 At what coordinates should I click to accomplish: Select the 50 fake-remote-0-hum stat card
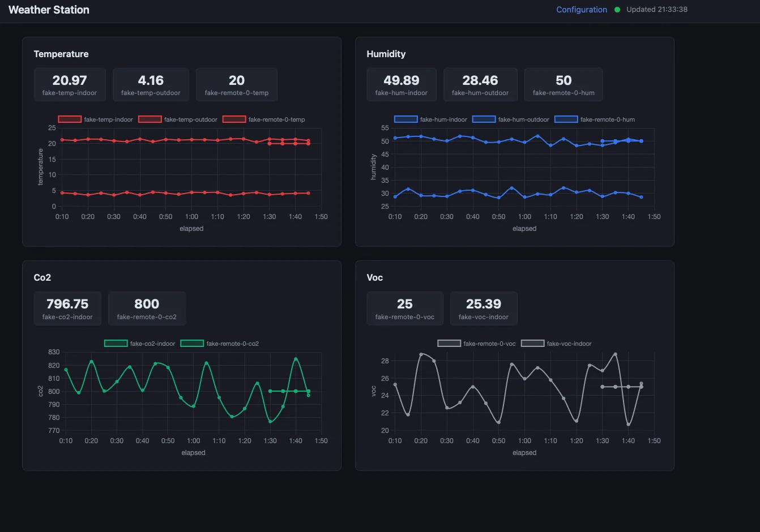coord(563,85)
